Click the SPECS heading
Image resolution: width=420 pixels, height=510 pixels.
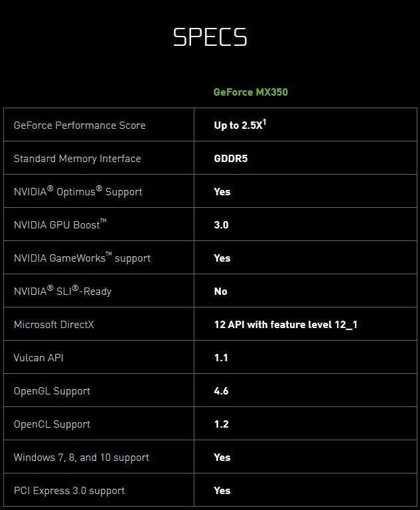210,37
